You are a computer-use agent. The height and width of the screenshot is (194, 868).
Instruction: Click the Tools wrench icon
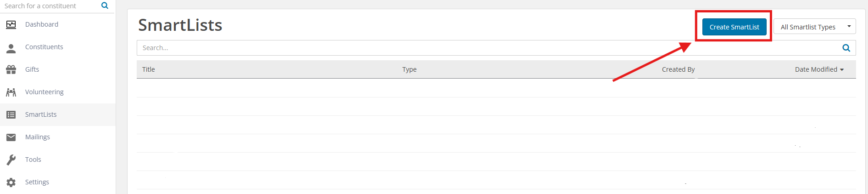click(x=11, y=160)
